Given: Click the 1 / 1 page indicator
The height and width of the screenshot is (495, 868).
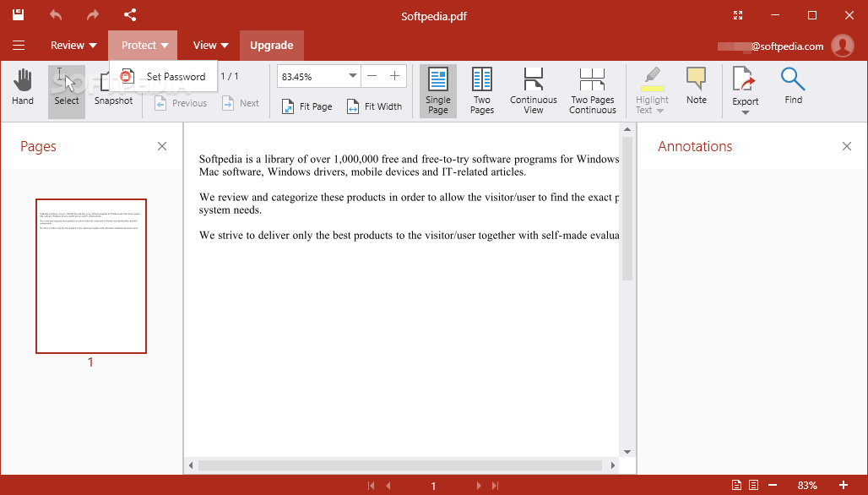Looking at the screenshot, I should point(230,76).
